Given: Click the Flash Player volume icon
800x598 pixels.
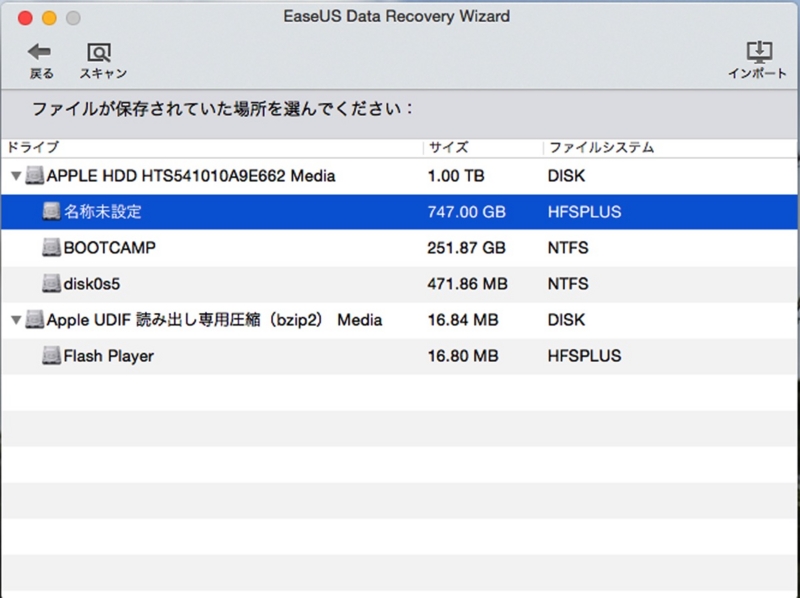Looking at the screenshot, I should coord(52,356).
